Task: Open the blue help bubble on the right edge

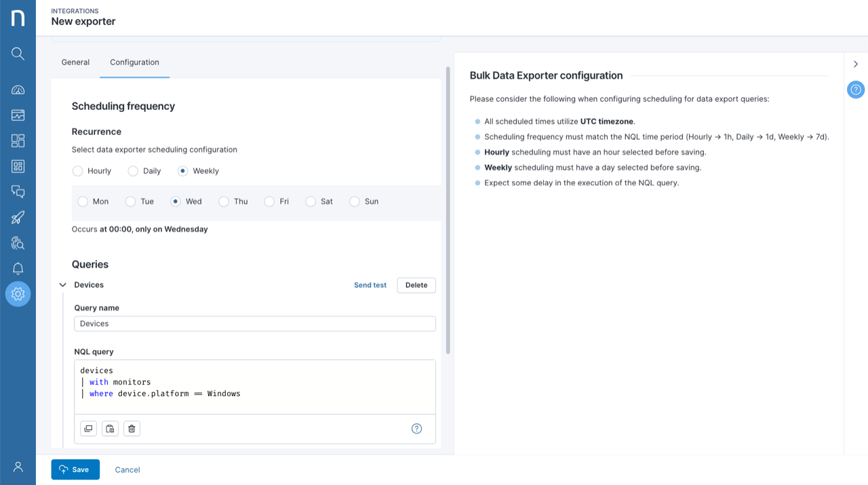Action: coord(855,89)
